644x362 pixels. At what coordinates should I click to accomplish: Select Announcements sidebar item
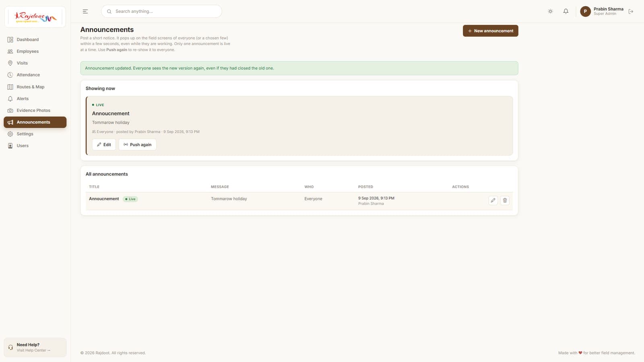(35, 122)
